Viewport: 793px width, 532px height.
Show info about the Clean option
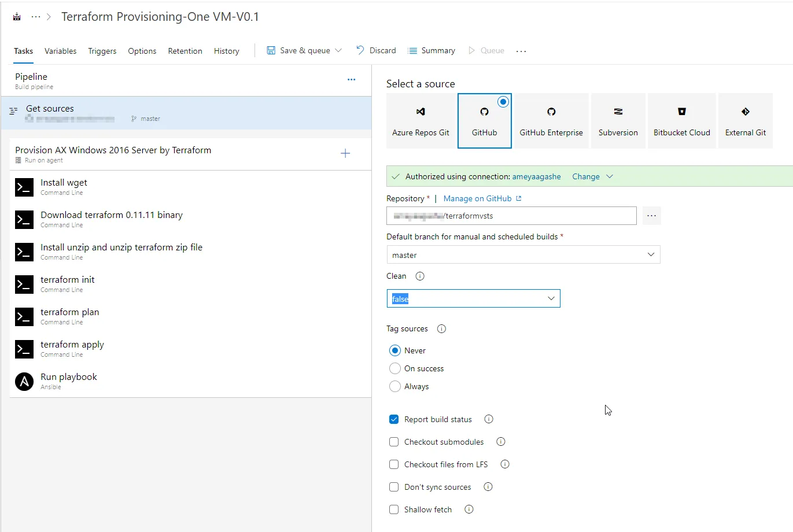click(x=420, y=276)
